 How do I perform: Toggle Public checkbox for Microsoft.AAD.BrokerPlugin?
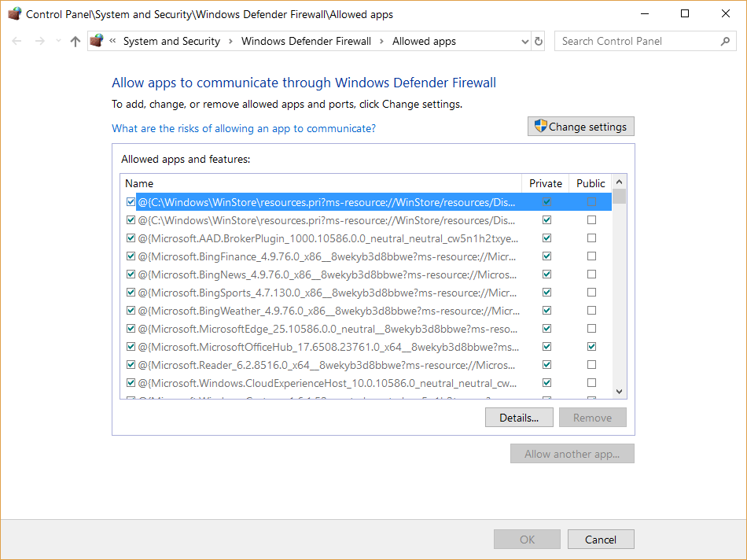click(591, 238)
